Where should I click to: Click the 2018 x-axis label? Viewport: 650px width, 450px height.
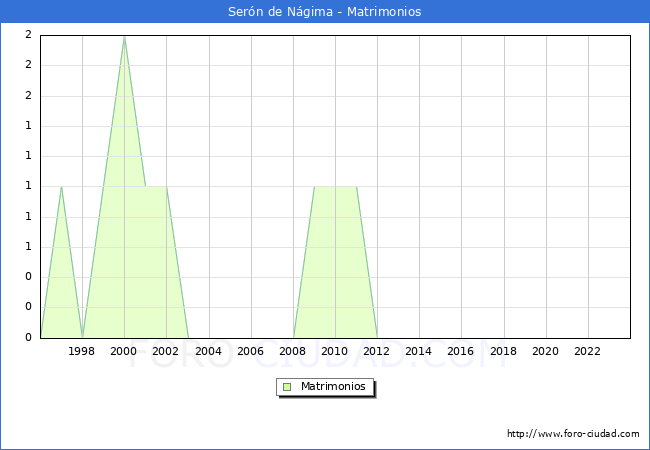coord(504,351)
